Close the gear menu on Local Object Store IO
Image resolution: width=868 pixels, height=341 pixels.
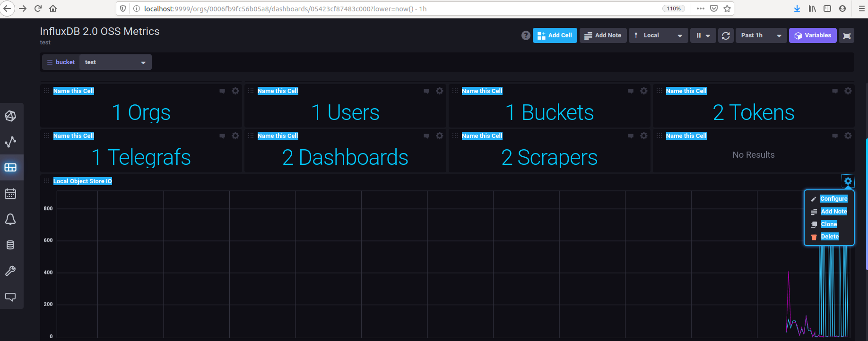coord(848,181)
